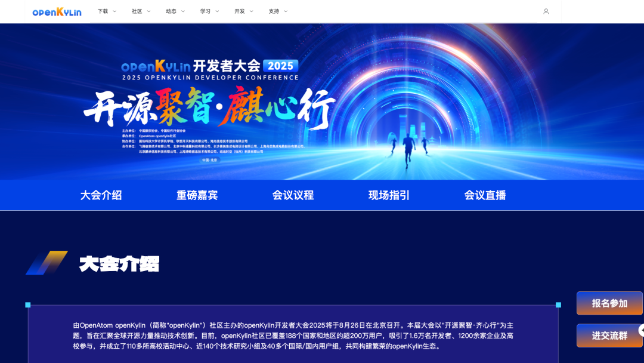Screen dimensions: 644x363
Task: Expand the chevron next to 学习
Action: [217, 11]
